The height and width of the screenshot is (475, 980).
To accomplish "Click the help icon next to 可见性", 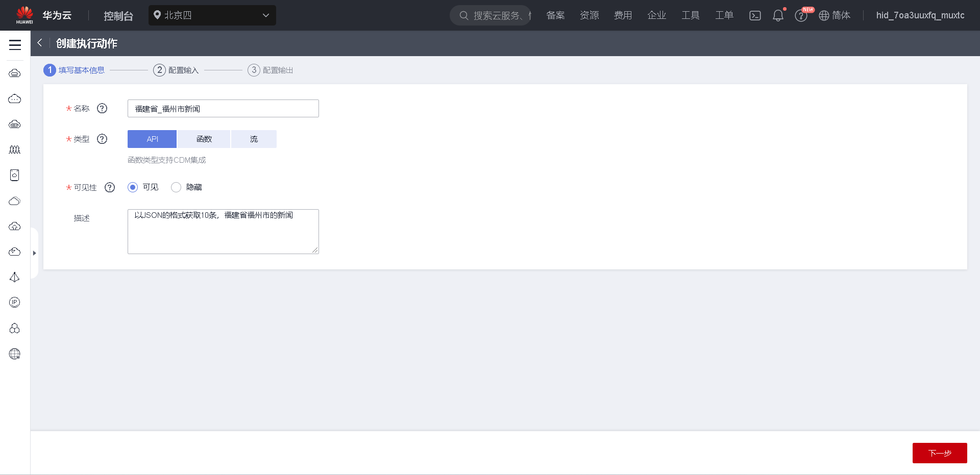I will 110,187.
